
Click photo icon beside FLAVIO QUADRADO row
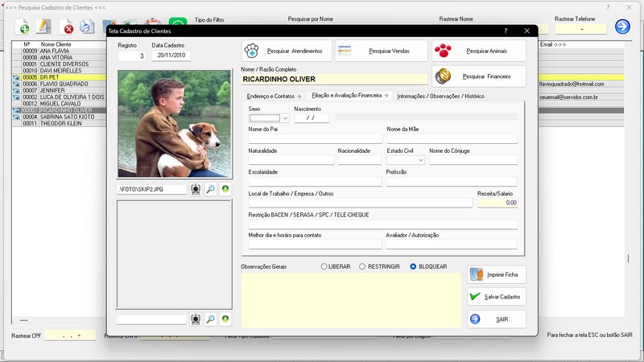(16, 84)
